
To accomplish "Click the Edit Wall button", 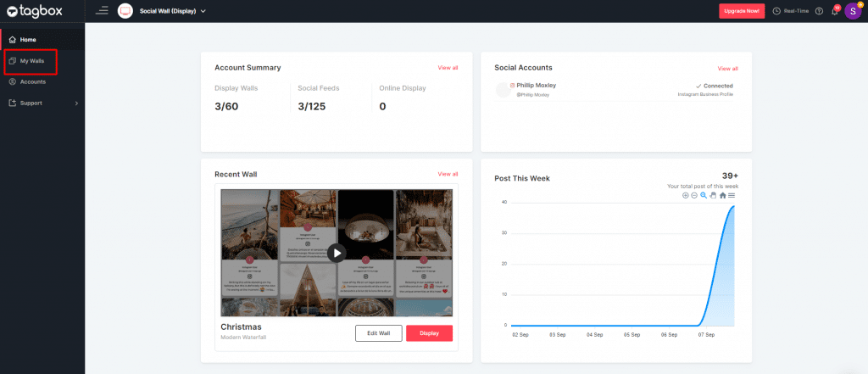I will pos(378,333).
